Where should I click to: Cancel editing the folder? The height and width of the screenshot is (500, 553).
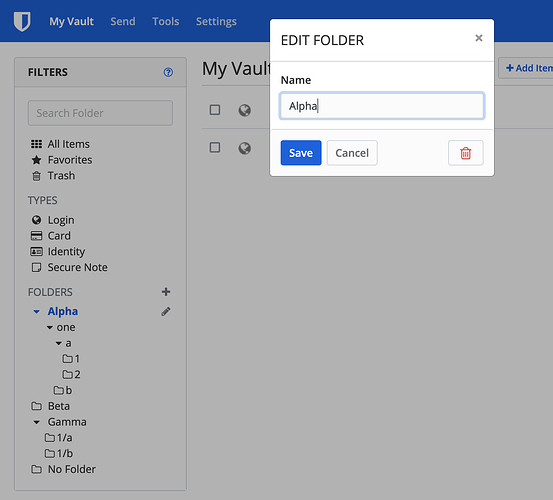point(352,153)
